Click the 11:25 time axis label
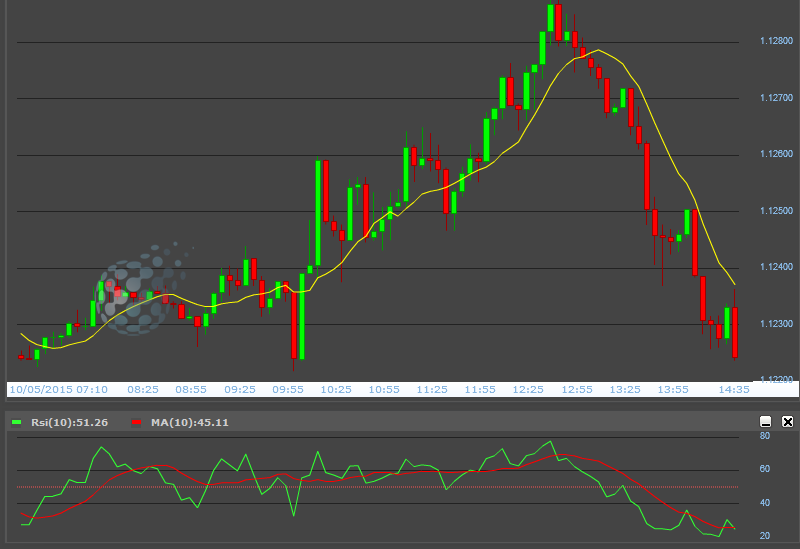Screen dimensions: 800x549 point(432,389)
